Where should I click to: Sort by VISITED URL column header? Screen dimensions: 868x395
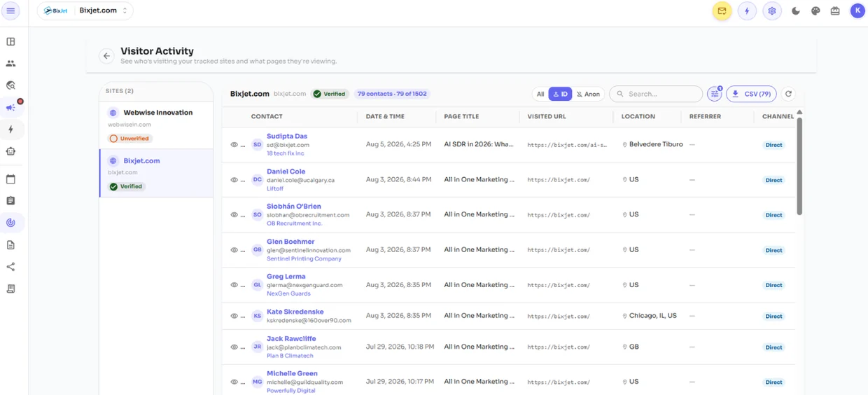547,116
